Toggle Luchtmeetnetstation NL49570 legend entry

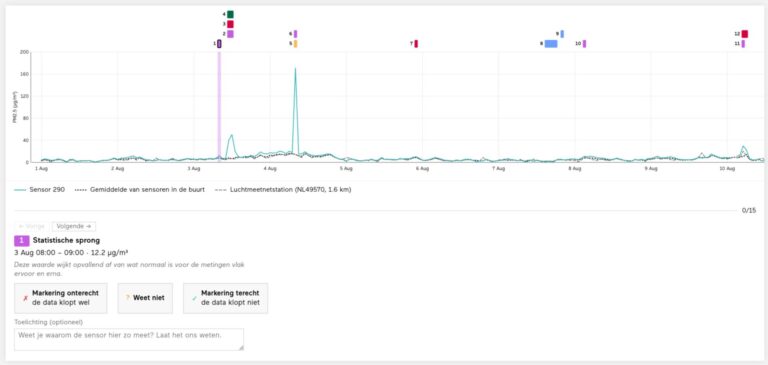click(283, 190)
